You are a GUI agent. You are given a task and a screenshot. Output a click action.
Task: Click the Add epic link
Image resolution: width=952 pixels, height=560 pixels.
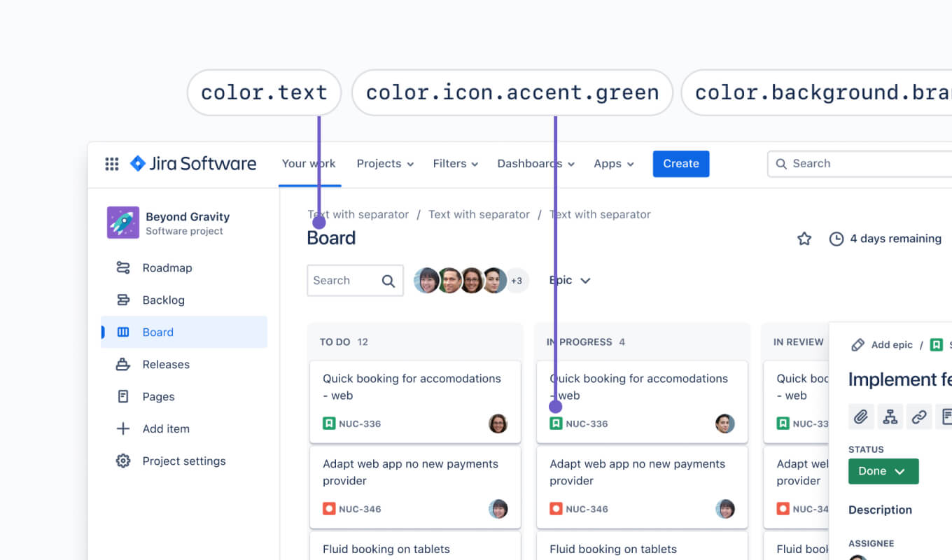[x=890, y=344]
